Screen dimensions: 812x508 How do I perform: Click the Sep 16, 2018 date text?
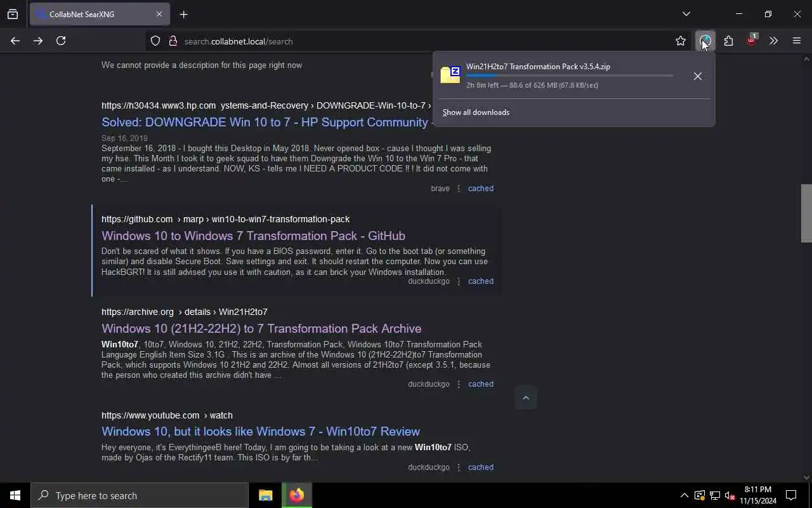pyautogui.click(x=124, y=138)
